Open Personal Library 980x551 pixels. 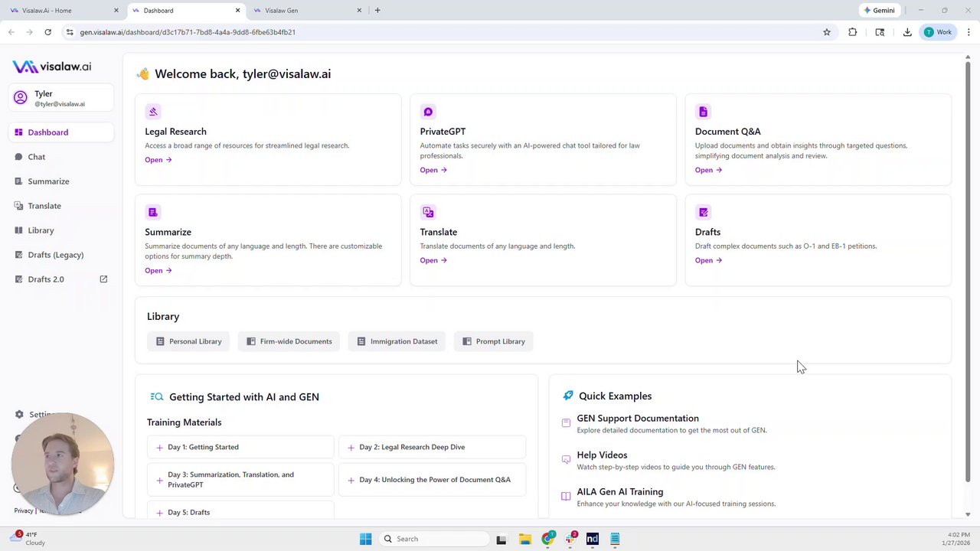point(188,341)
